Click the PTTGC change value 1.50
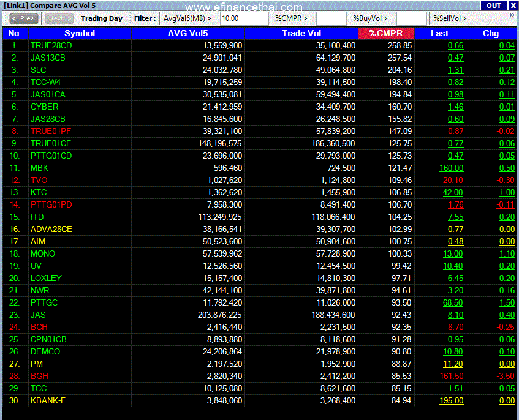 [x=507, y=302]
